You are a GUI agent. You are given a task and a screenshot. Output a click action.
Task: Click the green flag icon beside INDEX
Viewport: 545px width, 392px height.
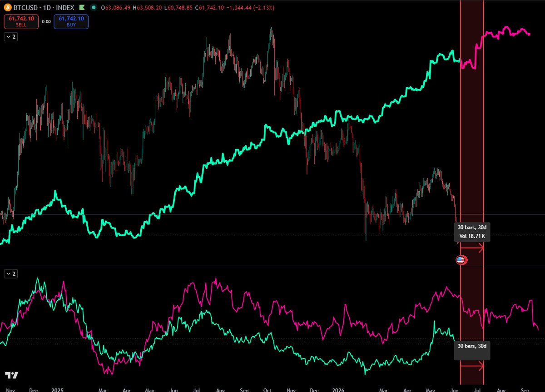coord(81,8)
